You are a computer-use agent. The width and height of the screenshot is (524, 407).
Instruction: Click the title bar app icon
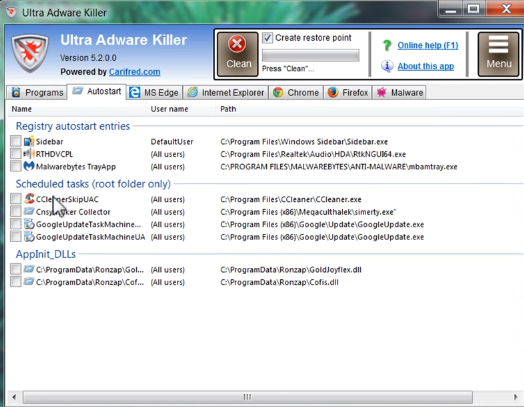(x=11, y=12)
